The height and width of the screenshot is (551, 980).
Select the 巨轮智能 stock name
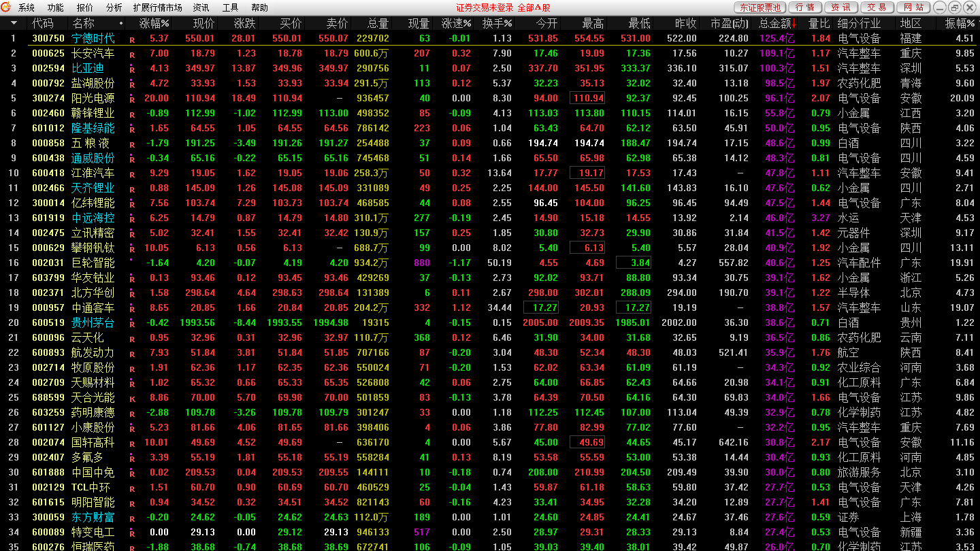coord(93,263)
